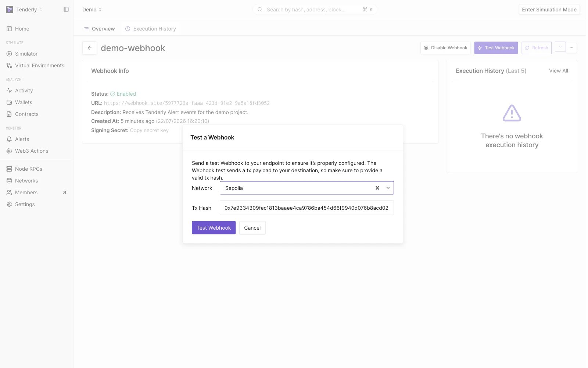Click the Enabled status check icon
Screen dimensions: 588x368
[x=113, y=94]
